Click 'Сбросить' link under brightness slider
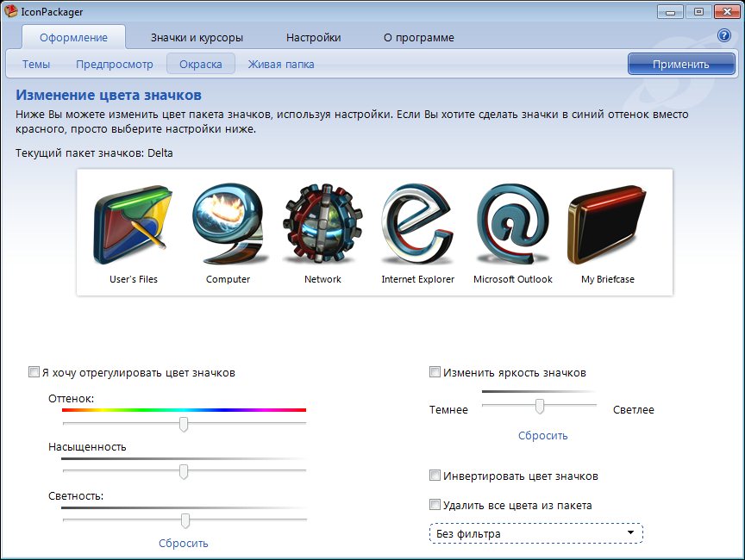This screenshot has width=745, height=560. (542, 436)
